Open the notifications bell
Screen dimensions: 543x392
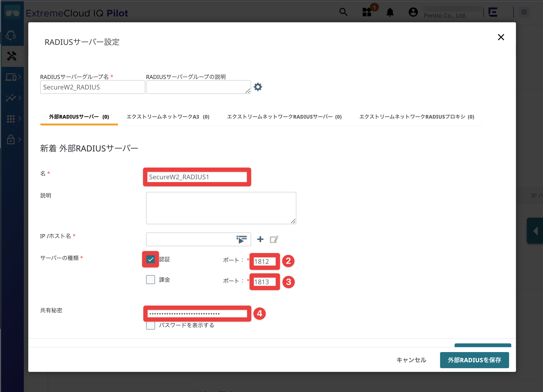(x=390, y=12)
